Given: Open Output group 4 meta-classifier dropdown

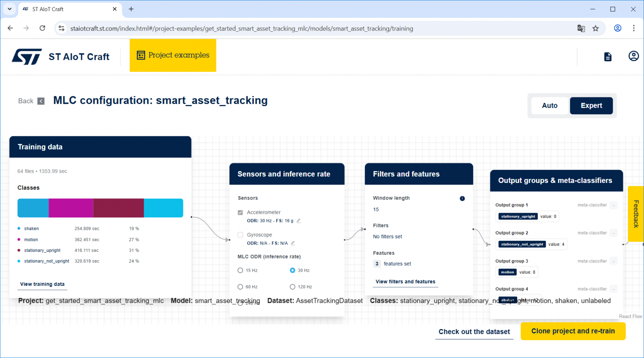Looking at the screenshot, I should (x=614, y=289).
